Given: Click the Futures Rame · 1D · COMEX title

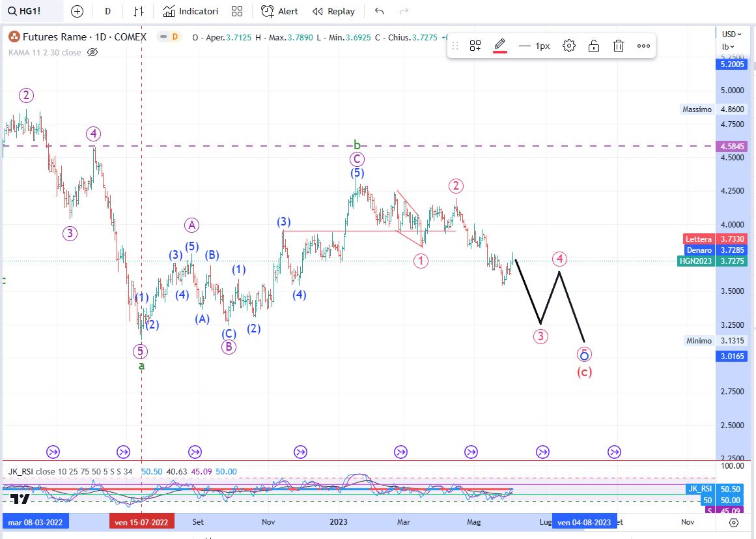Looking at the screenshot, I should tap(85, 36).
